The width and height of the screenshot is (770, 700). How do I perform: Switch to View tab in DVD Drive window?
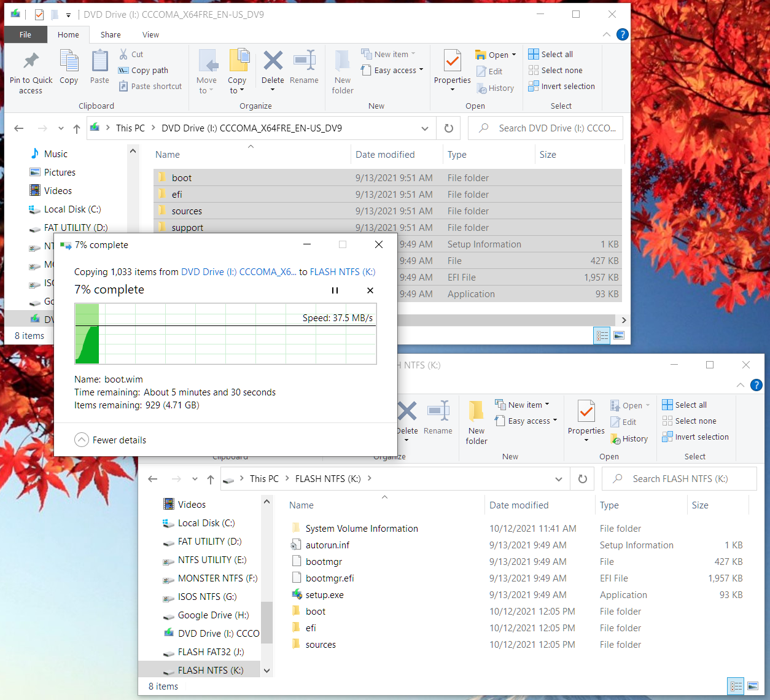[x=150, y=34]
